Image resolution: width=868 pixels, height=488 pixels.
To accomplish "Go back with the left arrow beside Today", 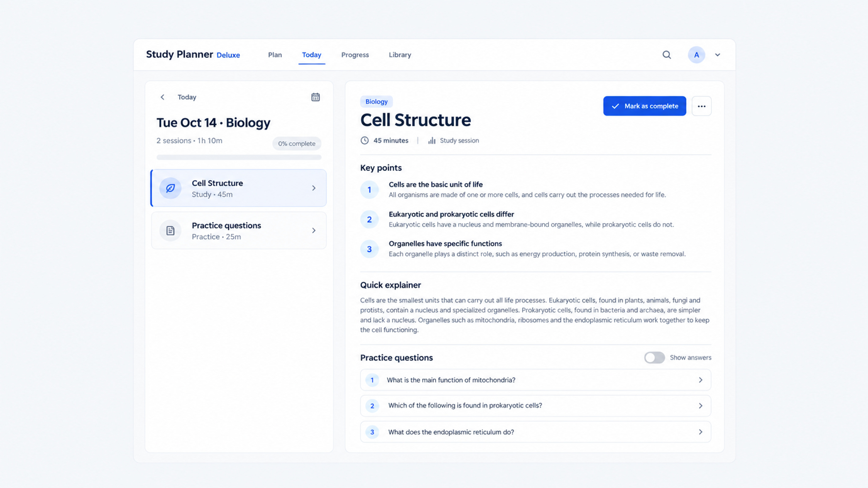I will (162, 97).
